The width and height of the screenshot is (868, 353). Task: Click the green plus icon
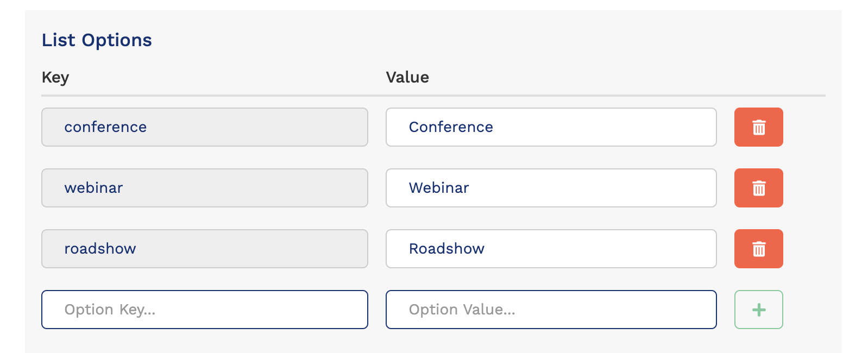[x=758, y=310]
